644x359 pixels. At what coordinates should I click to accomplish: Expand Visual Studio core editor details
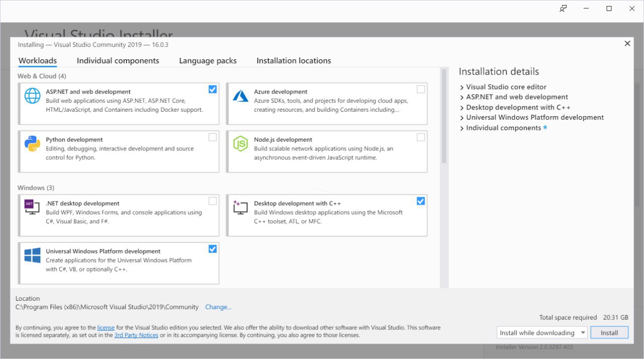(462, 87)
